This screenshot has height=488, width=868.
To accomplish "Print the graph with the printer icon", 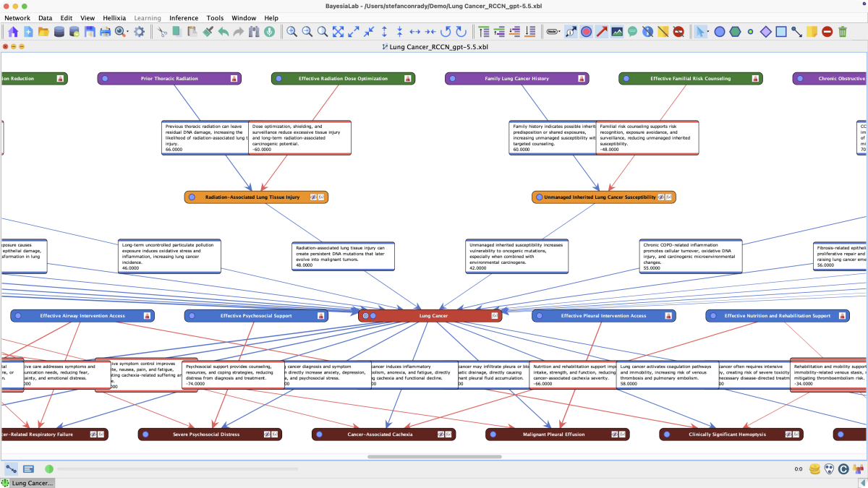I will click(x=105, y=32).
